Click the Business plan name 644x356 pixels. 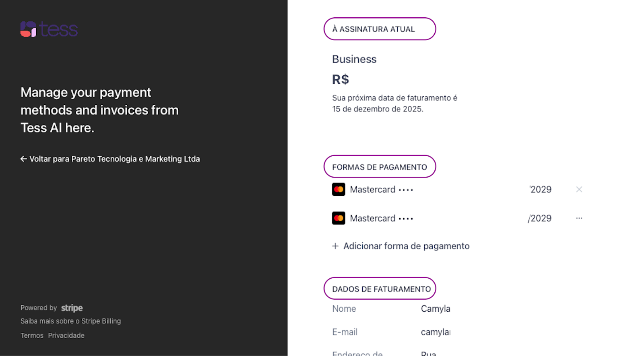pyautogui.click(x=354, y=59)
